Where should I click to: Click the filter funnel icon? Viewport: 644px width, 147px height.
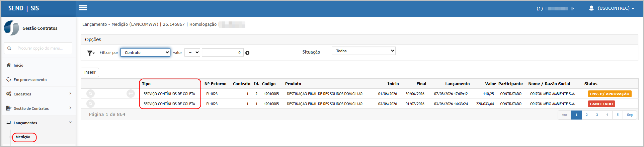[91, 53]
